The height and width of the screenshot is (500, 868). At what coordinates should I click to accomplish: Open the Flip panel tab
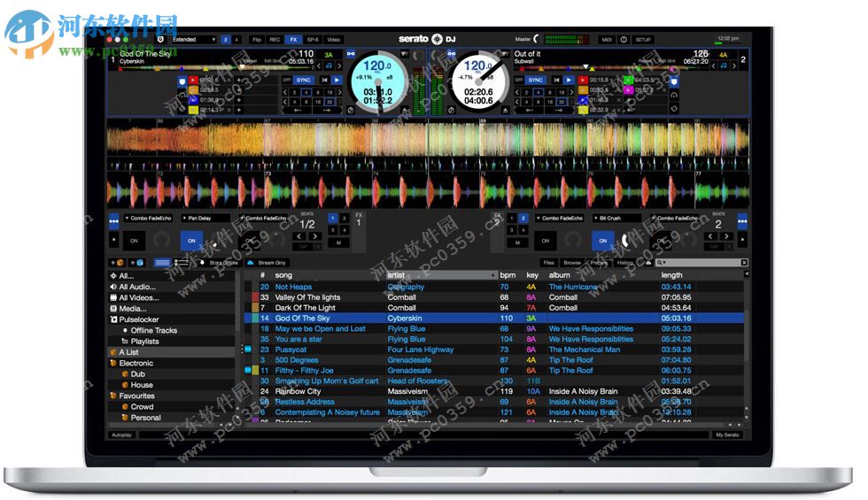tap(257, 40)
